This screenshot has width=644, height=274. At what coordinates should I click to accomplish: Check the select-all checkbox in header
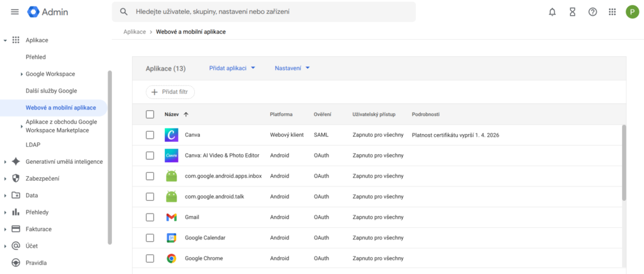(150, 115)
